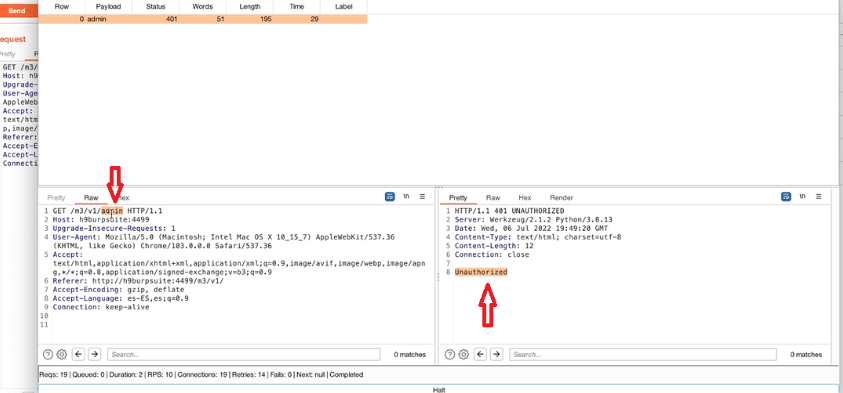Switch the request pane to the Pretty tab
843x393 pixels.
pyautogui.click(x=56, y=198)
